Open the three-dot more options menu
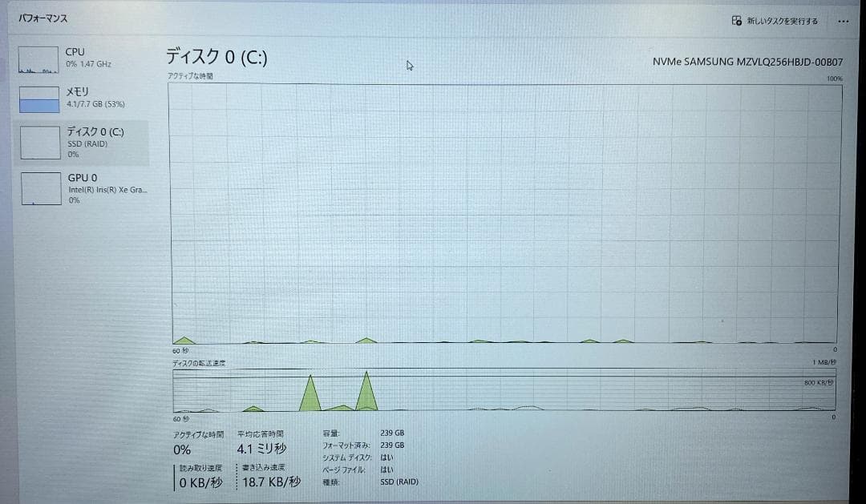The height and width of the screenshot is (504, 866). tap(843, 22)
